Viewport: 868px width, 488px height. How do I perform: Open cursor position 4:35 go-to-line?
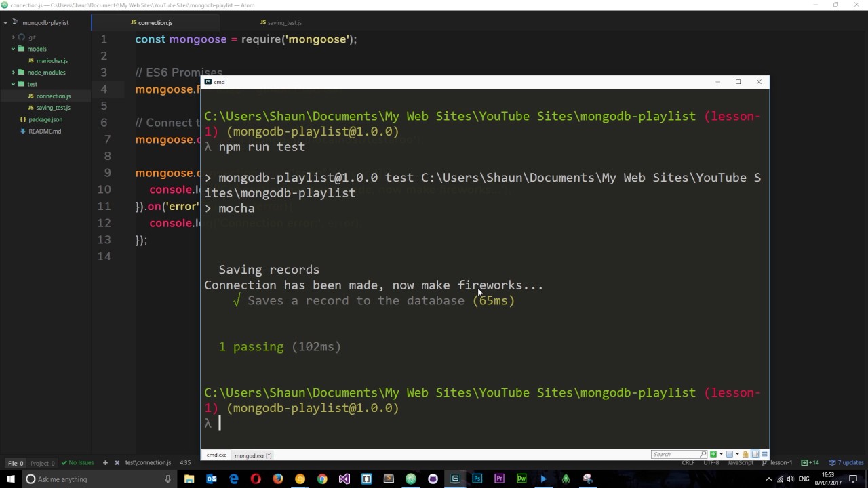click(185, 463)
